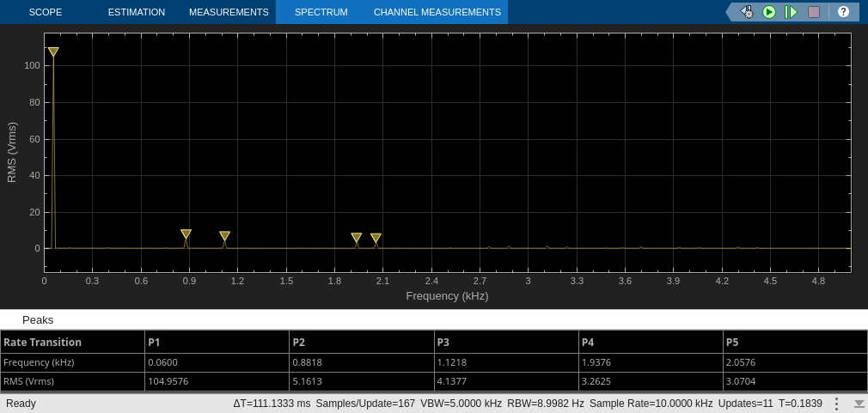Click the RMS (Vrms) row label in table
868x413 pixels.
pos(28,381)
